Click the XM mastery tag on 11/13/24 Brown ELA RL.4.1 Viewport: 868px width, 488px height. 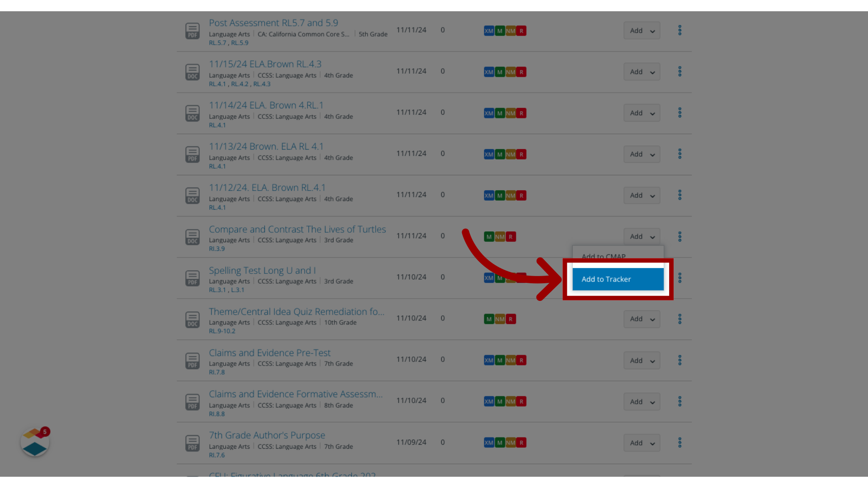point(489,154)
